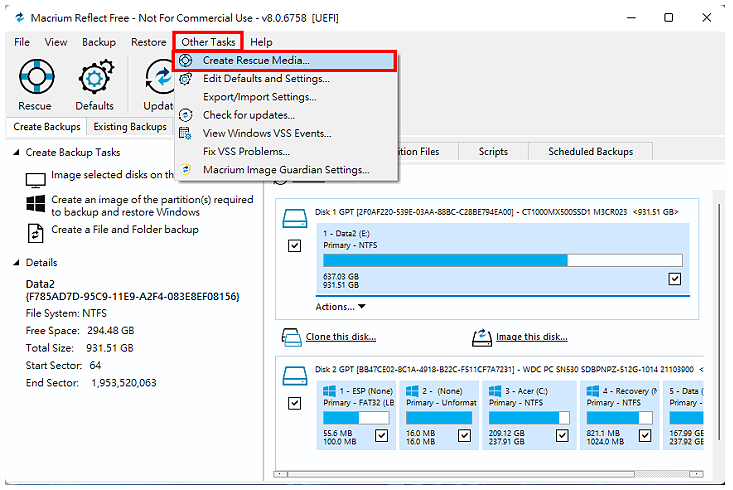
Task: Switch to the Scripts tab
Action: 493,151
